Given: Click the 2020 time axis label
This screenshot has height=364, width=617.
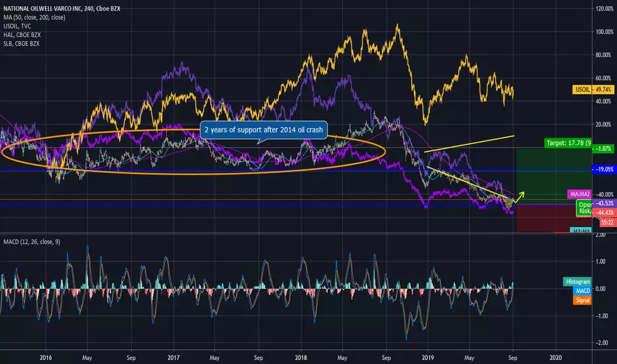Looking at the screenshot, I should [x=555, y=357].
